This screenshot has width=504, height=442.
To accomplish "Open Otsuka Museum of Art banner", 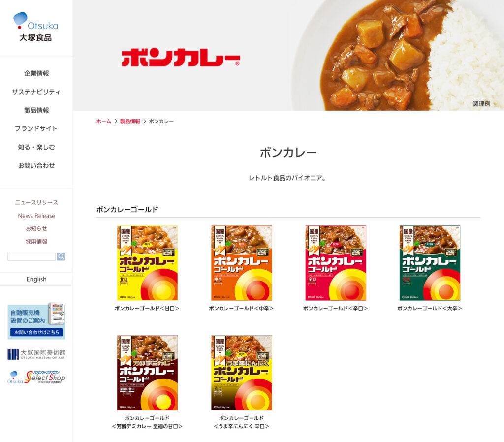I will pyautogui.click(x=36, y=354).
